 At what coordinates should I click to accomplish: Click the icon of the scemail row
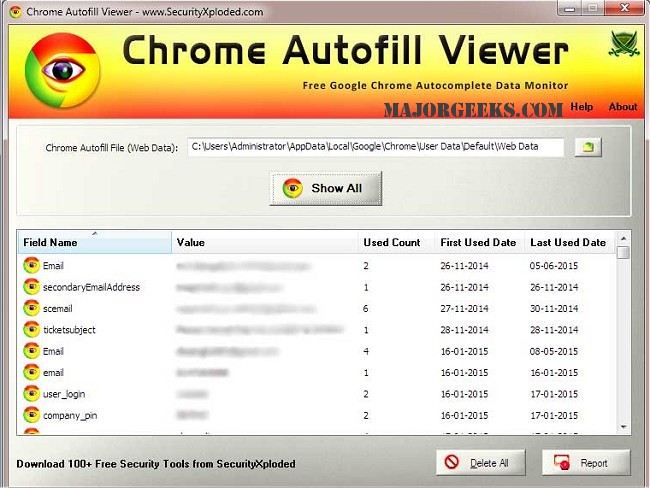(32, 308)
